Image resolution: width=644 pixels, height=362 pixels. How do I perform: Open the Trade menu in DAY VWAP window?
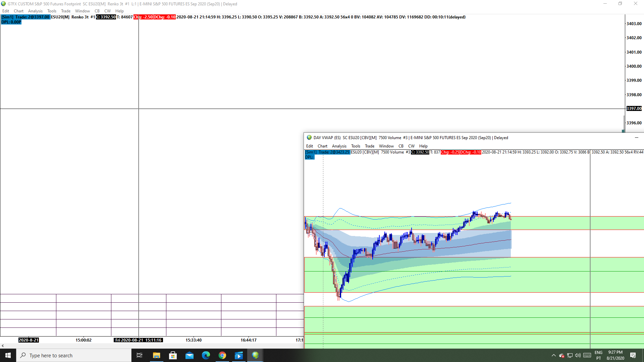pyautogui.click(x=369, y=146)
